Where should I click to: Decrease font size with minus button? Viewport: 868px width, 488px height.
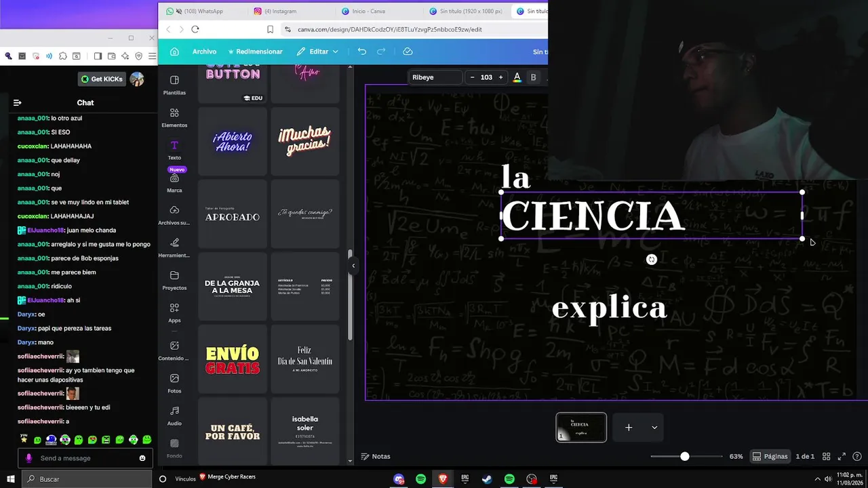[x=473, y=77]
